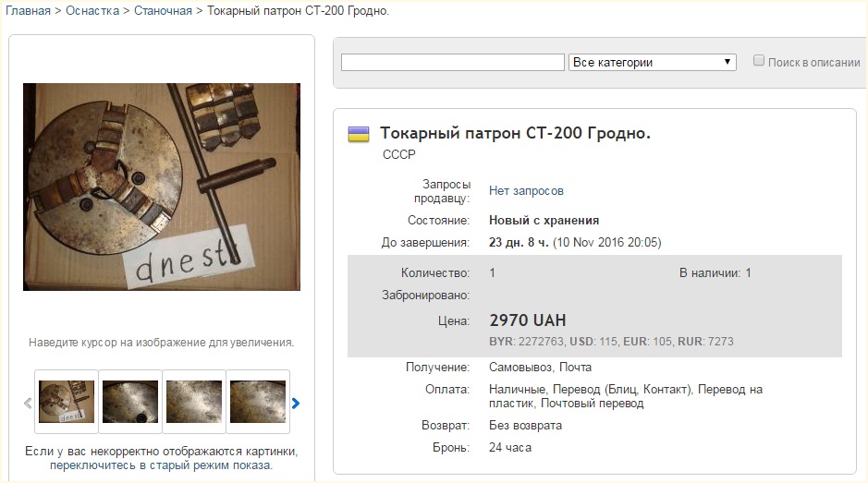Enable 'Поиск в описании' checkbox

point(759,61)
